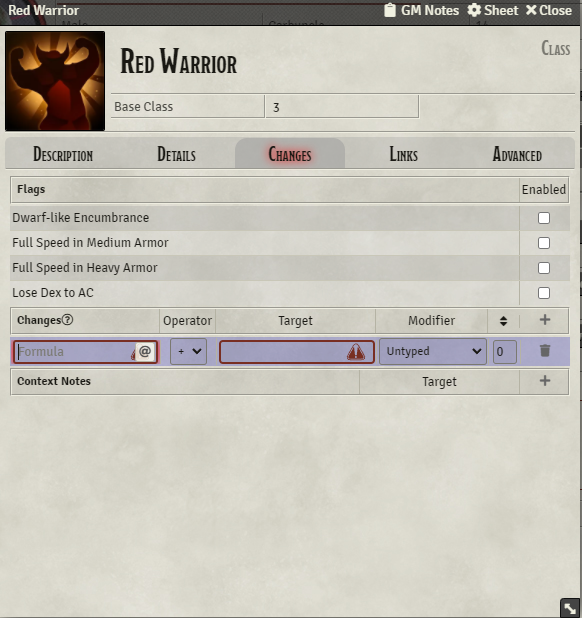Image resolution: width=582 pixels, height=618 pixels.
Task: Check the Lose Dex to AC box
Action: (544, 293)
